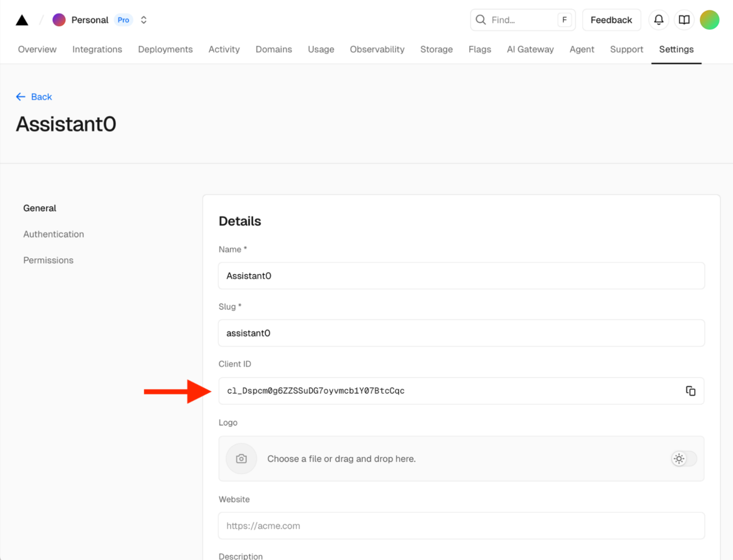733x560 pixels.
Task: Switch to the Integrations tab
Action: pyautogui.click(x=97, y=50)
